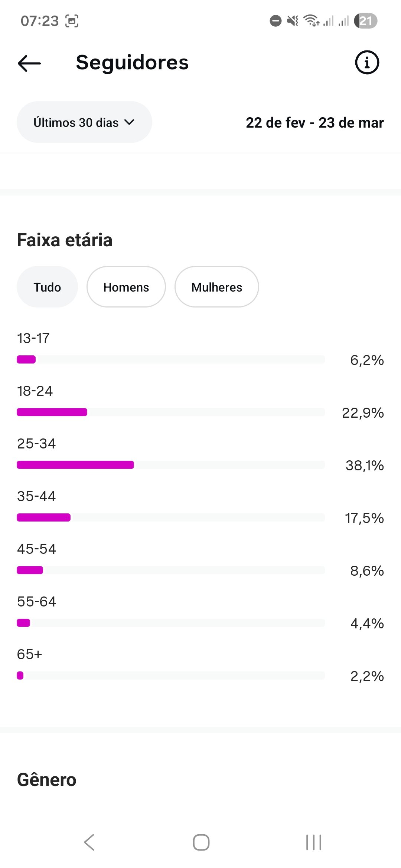Tap the battery level indicator
The height and width of the screenshot is (868, 401).
366,21
